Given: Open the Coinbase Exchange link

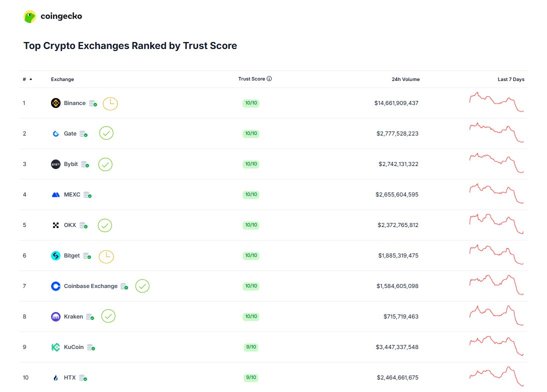Looking at the screenshot, I should [x=91, y=286].
